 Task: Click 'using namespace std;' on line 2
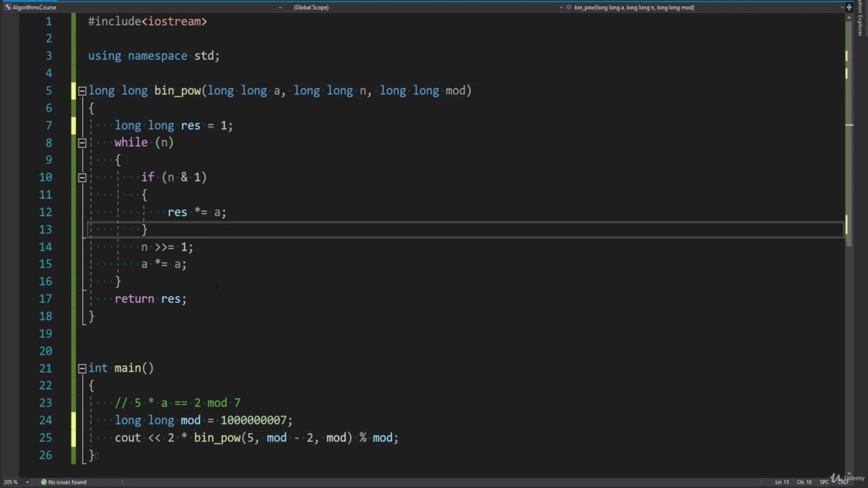point(154,56)
